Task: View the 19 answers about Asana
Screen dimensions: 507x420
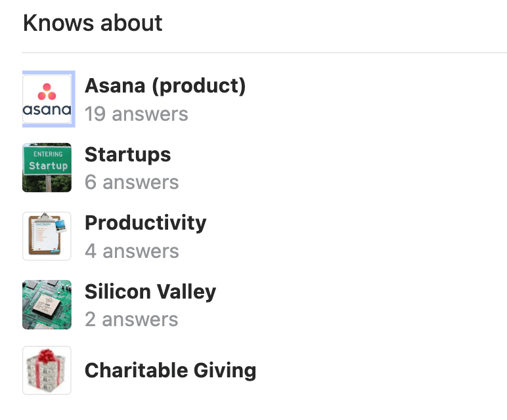Action: click(x=136, y=114)
